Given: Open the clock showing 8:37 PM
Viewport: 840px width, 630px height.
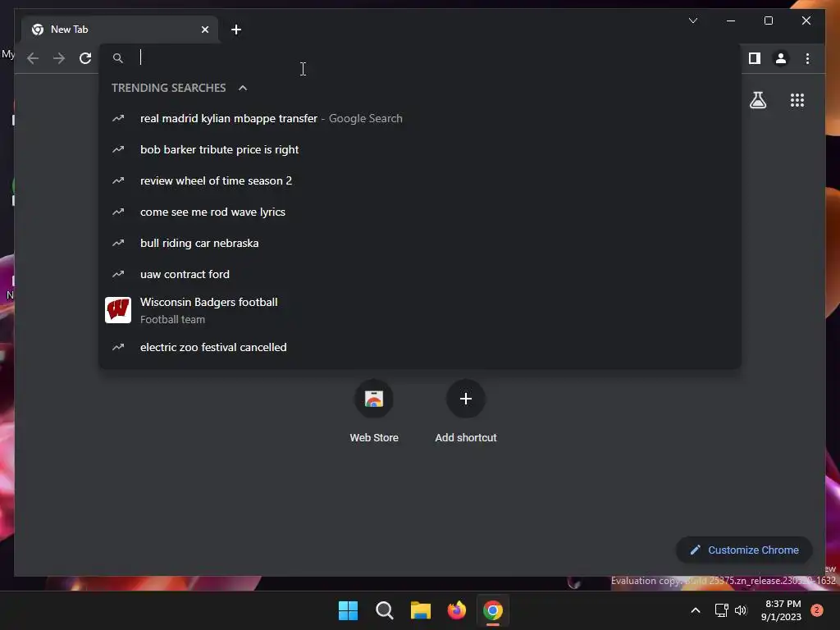Looking at the screenshot, I should point(782,610).
